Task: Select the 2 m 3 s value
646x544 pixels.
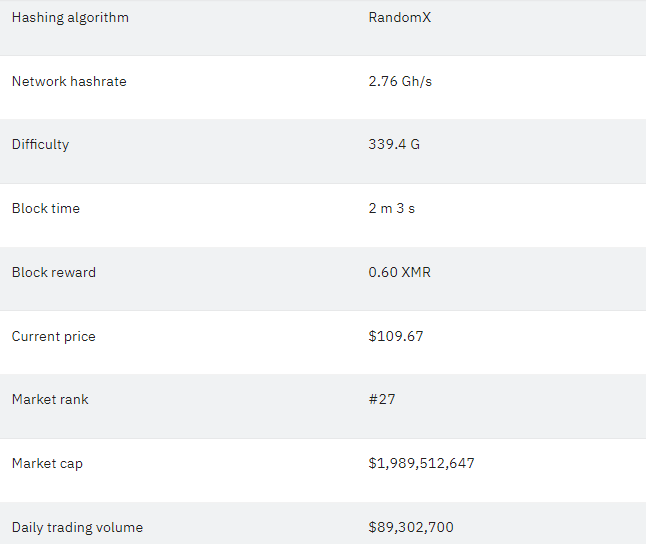Action: pyautogui.click(x=391, y=208)
